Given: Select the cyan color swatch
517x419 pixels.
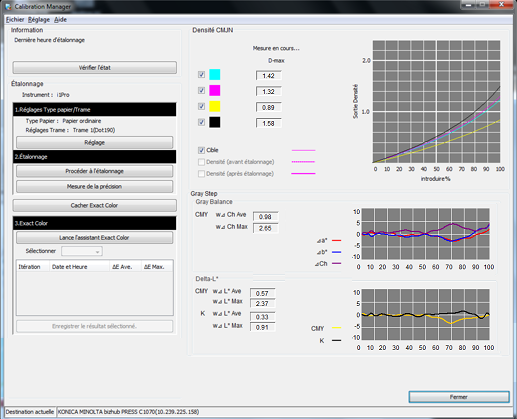Looking at the screenshot, I should pyautogui.click(x=215, y=74).
